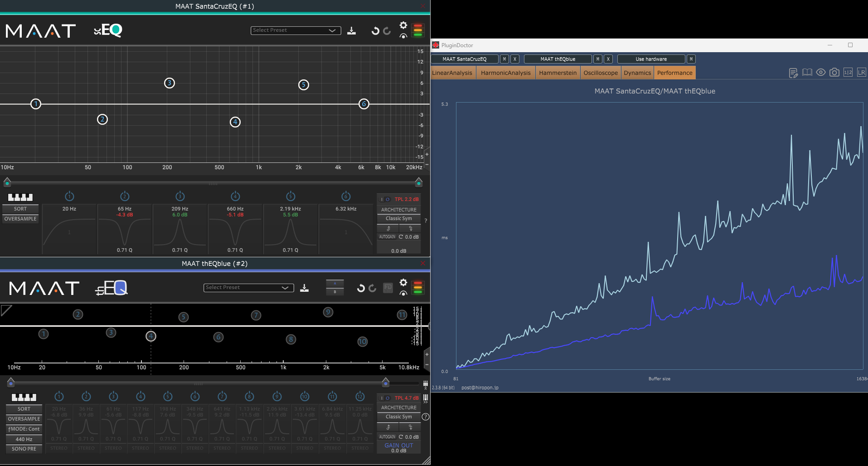Switch to Dynamics tab
Image resolution: width=868 pixels, height=466 pixels.
(x=637, y=73)
